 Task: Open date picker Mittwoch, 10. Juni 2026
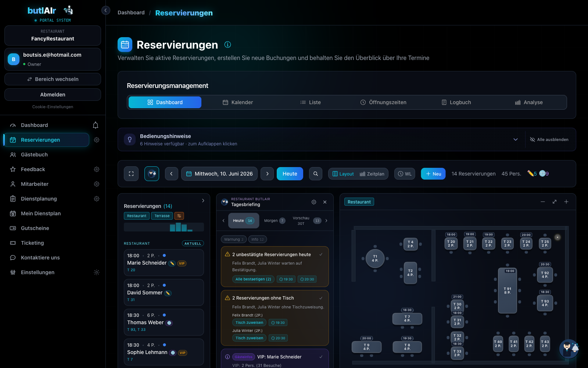click(x=219, y=174)
